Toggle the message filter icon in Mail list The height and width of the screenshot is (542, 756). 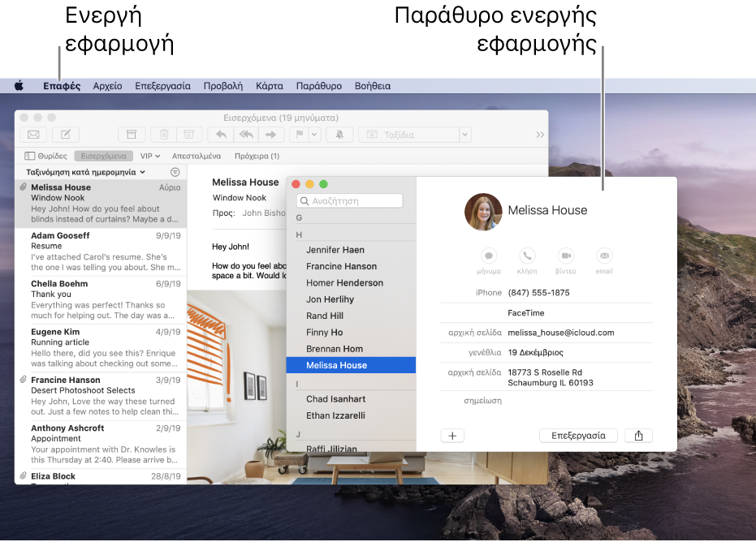click(175, 172)
